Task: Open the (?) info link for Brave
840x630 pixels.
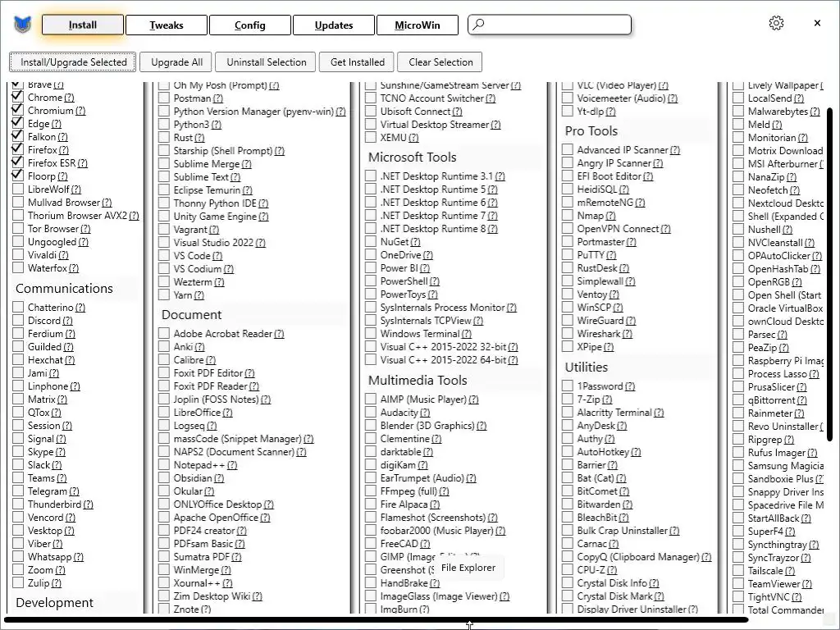Action: 59,84
